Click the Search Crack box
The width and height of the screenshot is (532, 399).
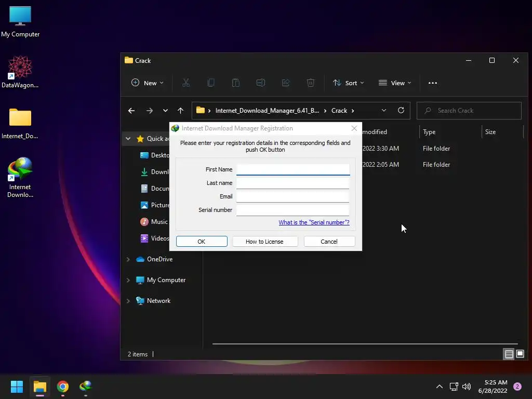[469, 111]
